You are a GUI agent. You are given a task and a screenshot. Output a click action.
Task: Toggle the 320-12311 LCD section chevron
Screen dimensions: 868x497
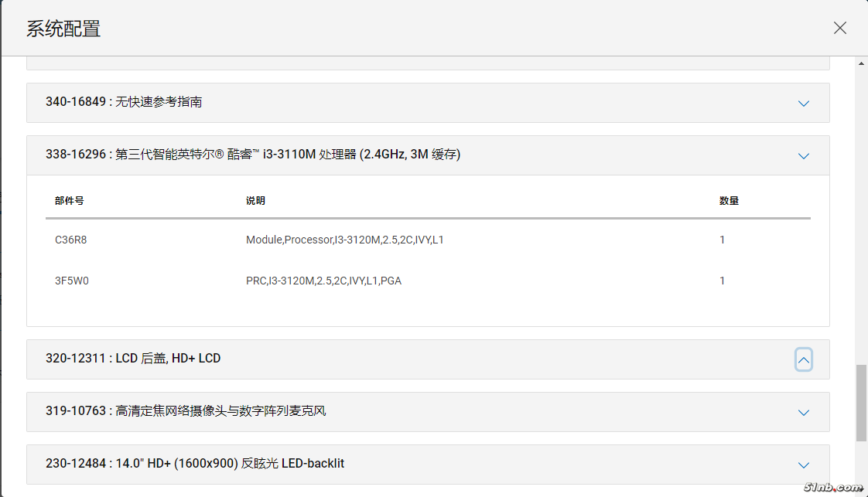click(803, 359)
